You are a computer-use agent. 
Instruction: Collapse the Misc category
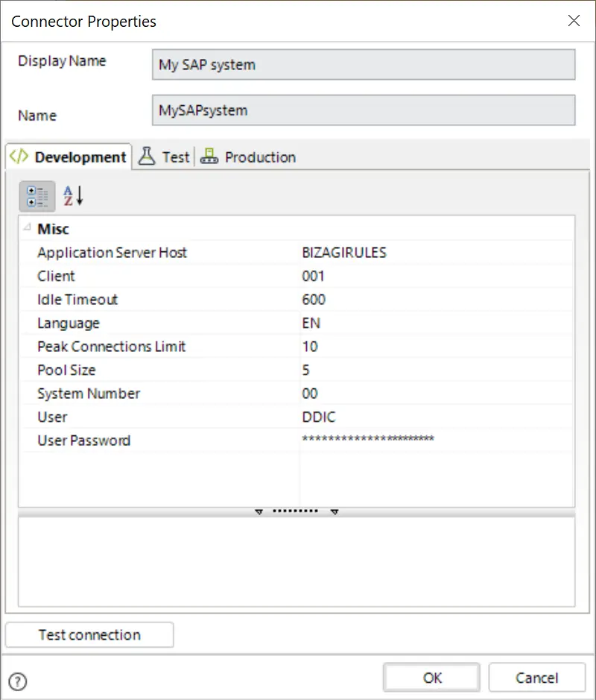28,227
